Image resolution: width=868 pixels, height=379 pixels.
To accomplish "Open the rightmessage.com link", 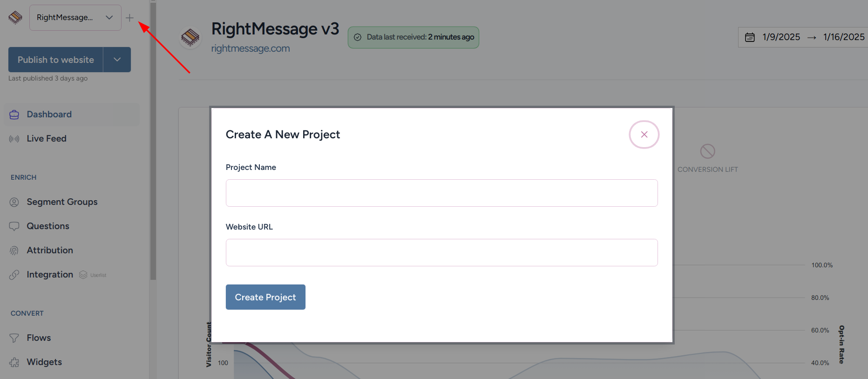I will click(251, 48).
